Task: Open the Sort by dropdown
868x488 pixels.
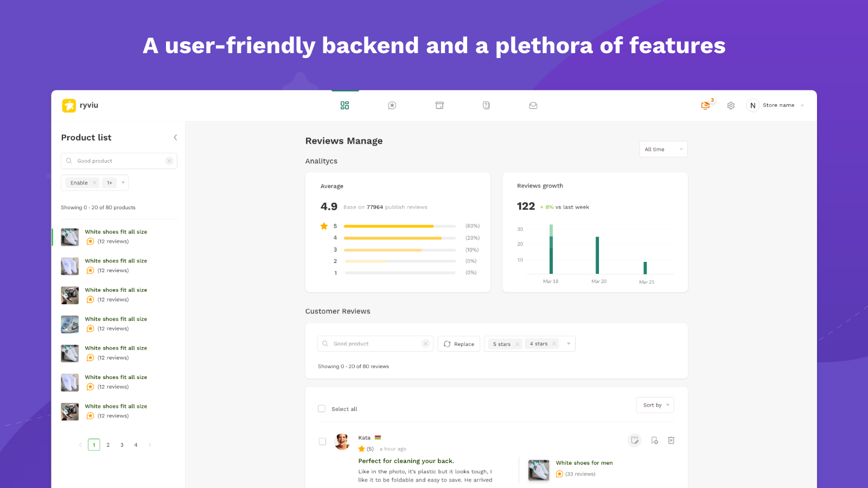Action: click(655, 405)
